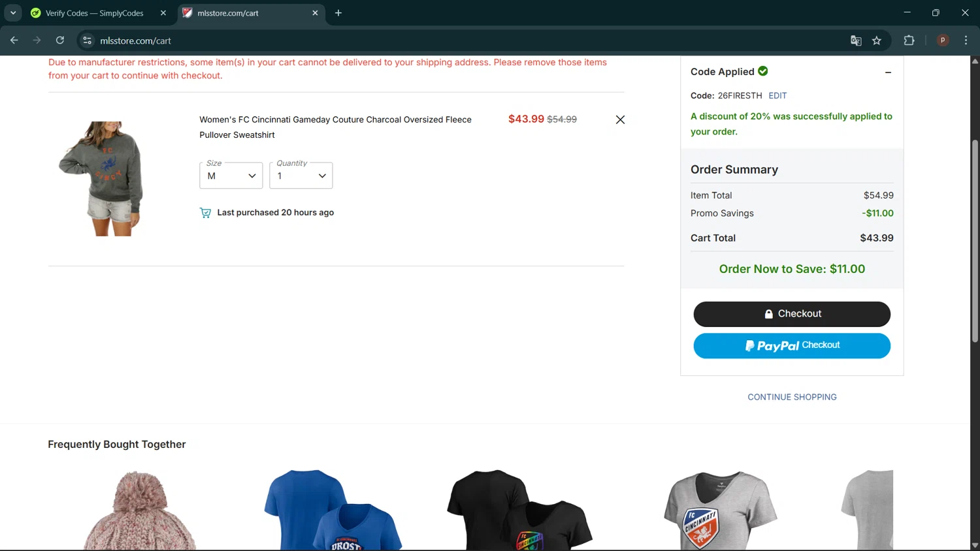The height and width of the screenshot is (551, 980).
Task: Open the sweatshirt product title link
Action: [x=335, y=127]
